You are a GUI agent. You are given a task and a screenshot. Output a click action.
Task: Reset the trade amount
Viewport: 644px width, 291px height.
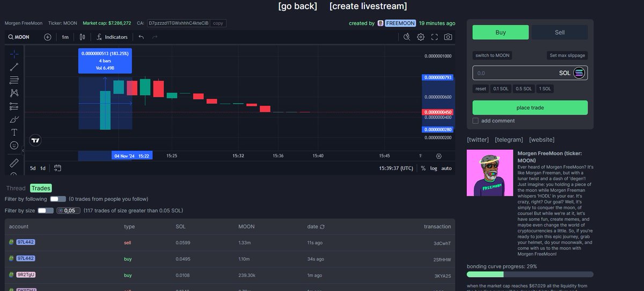[481, 89]
